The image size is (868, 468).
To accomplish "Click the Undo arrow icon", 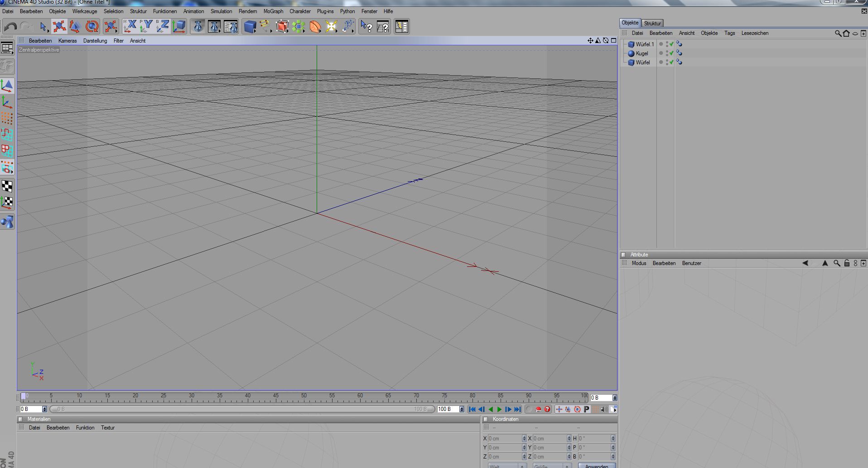I will (x=10, y=27).
